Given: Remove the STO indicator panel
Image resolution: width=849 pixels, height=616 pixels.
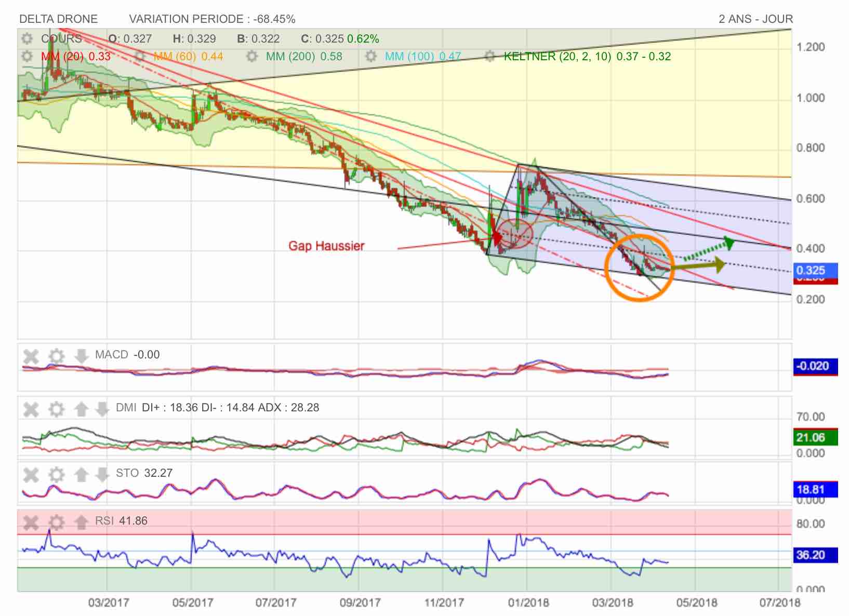Looking at the screenshot, I should click(x=31, y=474).
